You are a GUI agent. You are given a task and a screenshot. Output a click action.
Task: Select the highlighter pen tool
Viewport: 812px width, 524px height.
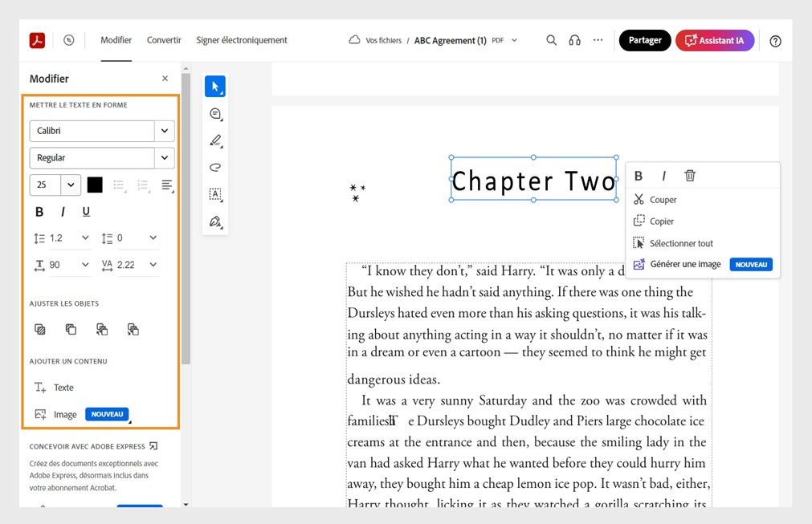click(x=215, y=140)
